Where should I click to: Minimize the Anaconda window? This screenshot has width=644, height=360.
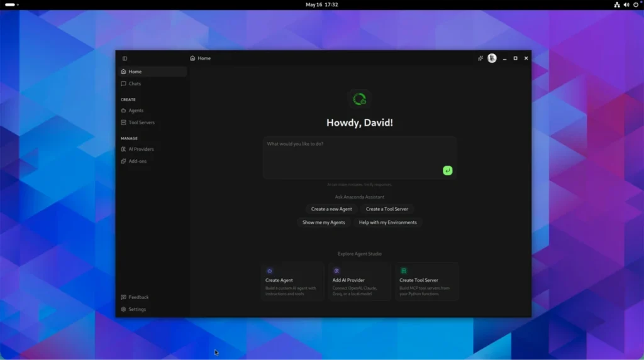click(505, 58)
